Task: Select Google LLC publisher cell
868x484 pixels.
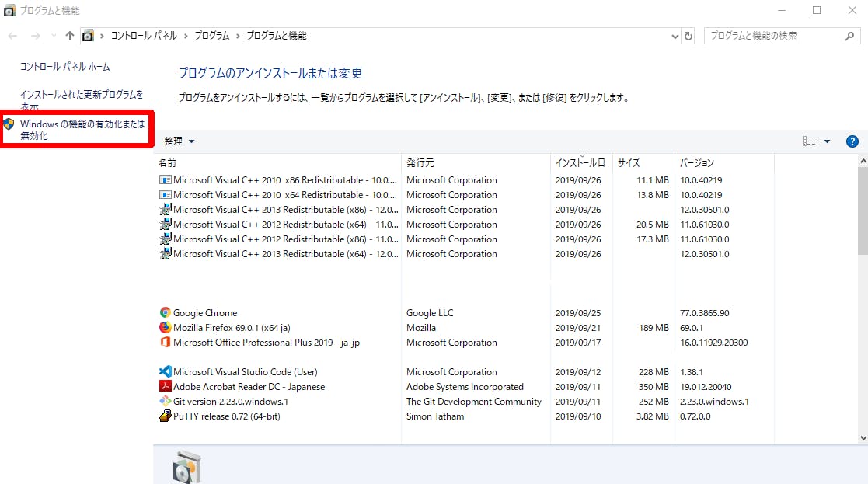Action: (x=430, y=312)
